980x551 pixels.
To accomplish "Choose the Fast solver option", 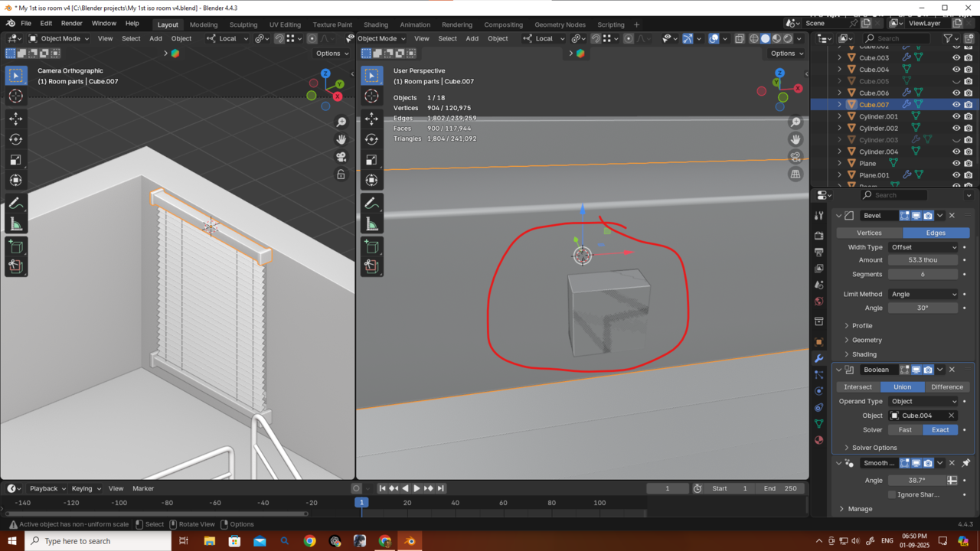I will tap(905, 430).
